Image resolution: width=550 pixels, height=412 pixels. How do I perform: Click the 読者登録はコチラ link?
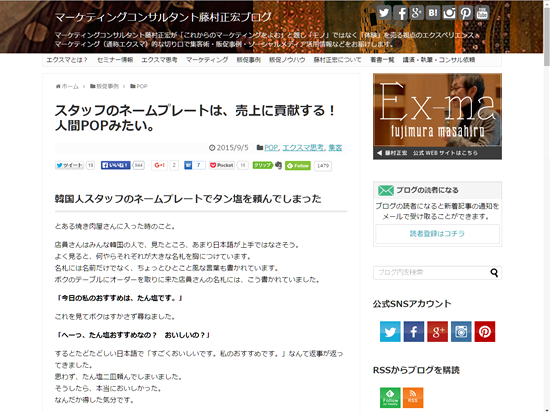(x=437, y=234)
